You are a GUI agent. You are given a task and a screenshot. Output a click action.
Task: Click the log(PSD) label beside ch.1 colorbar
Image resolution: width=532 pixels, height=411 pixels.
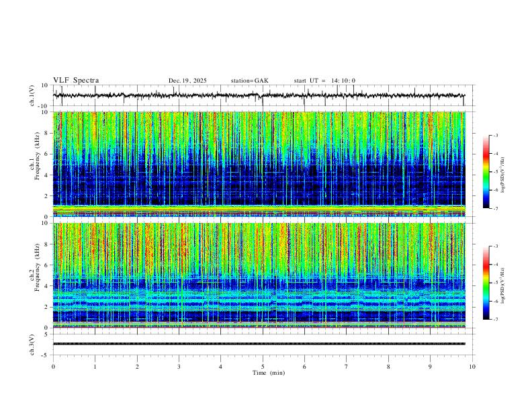click(502, 175)
